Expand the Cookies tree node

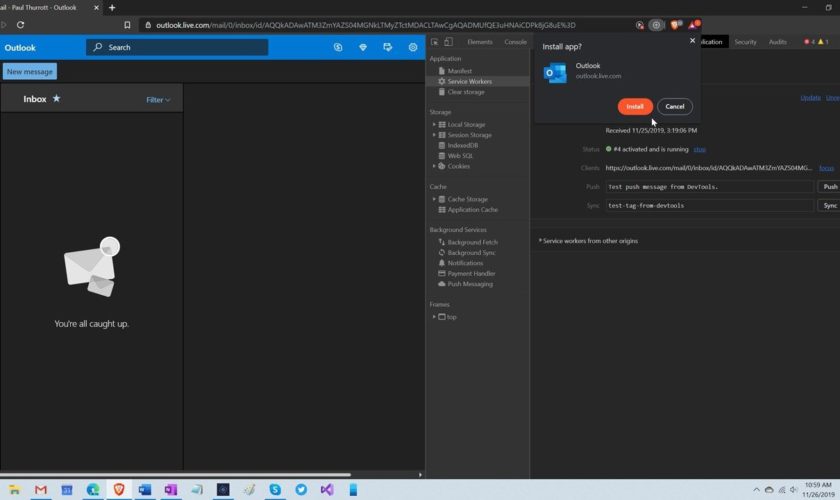pyautogui.click(x=434, y=166)
